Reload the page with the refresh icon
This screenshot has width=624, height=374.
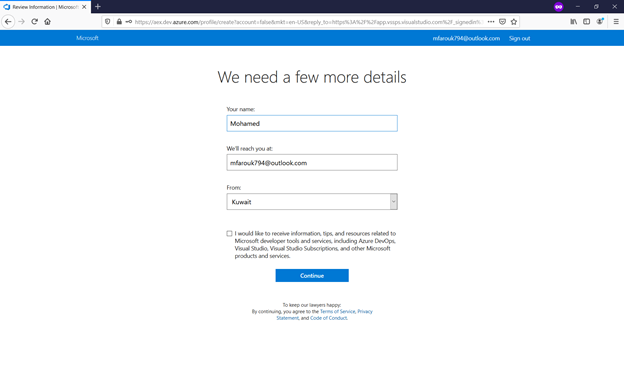[x=35, y=22]
